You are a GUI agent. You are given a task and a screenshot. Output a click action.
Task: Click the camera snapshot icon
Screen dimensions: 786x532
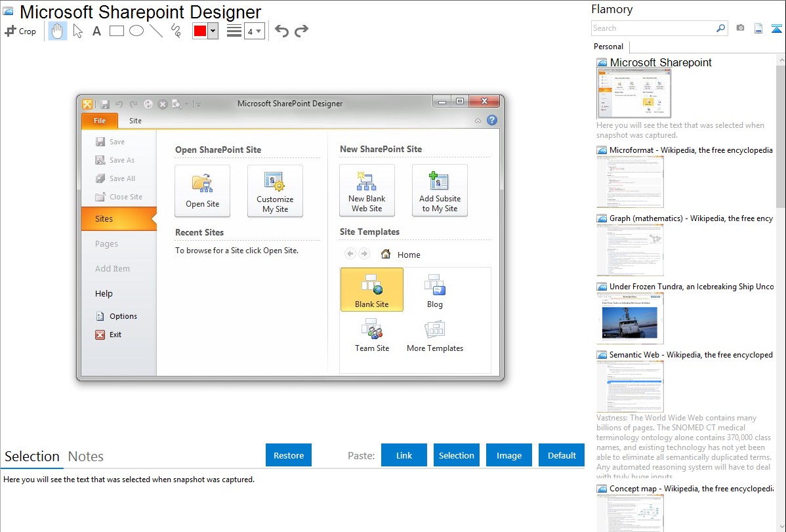pyautogui.click(x=740, y=28)
